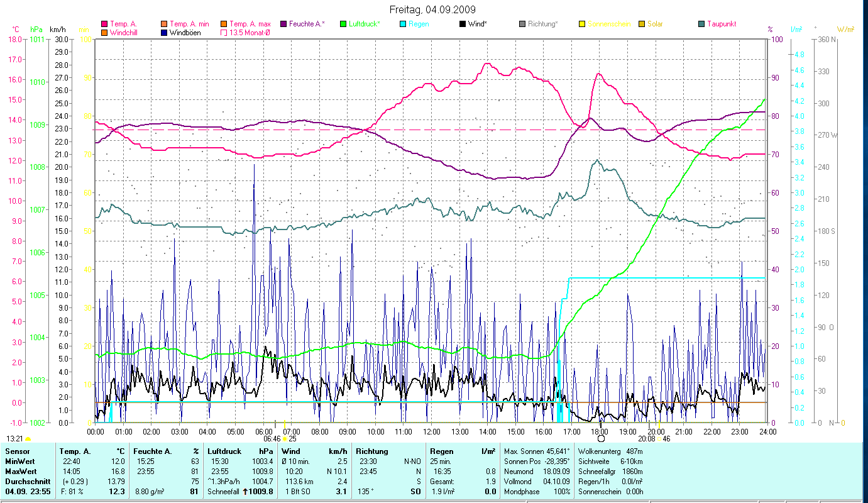The image size is (868, 503).
Task: Click the sunrise sun icon at 06:46
Action: [x=285, y=439]
